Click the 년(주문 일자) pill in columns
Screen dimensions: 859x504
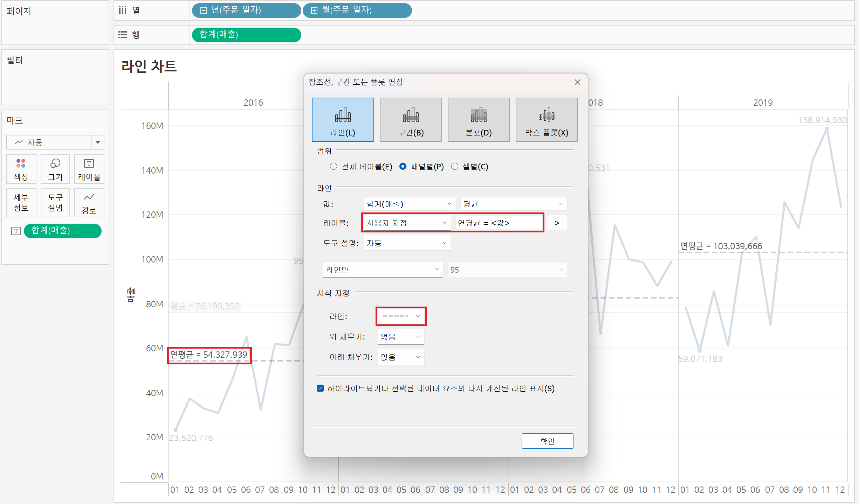[x=246, y=10]
